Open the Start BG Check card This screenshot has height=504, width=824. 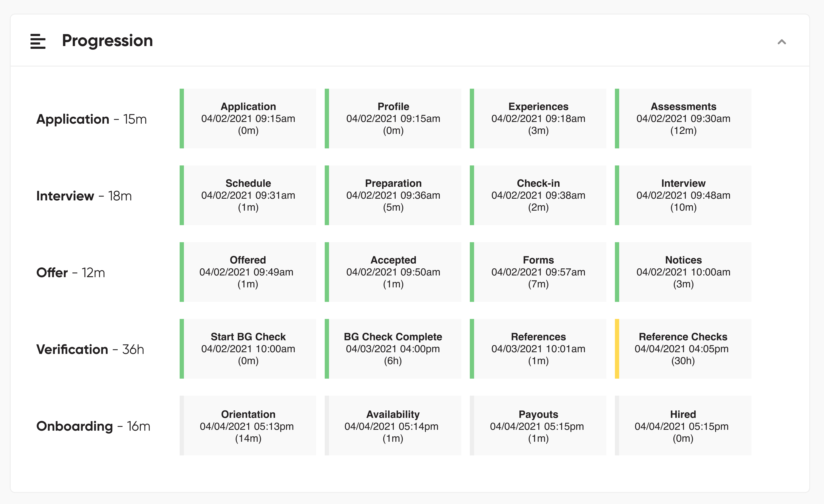248,349
